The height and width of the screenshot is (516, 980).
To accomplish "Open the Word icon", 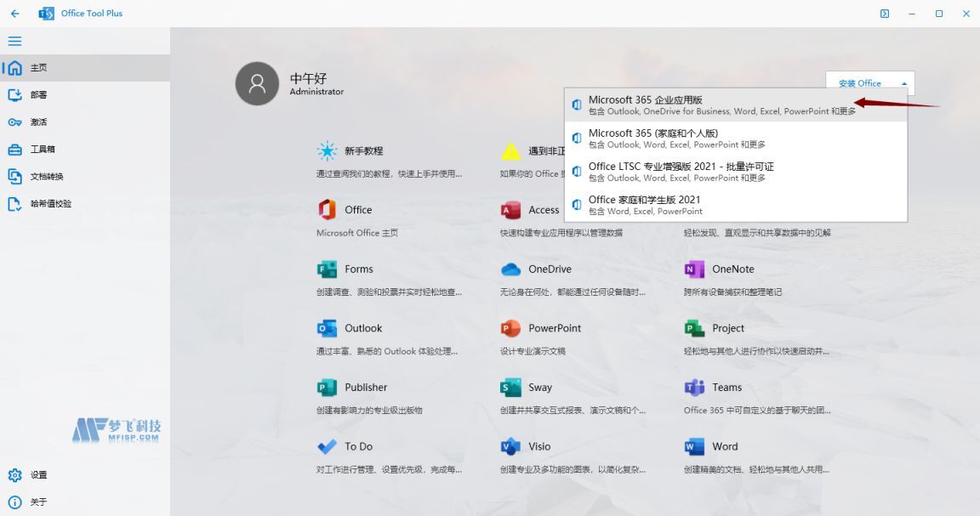I will (x=693, y=445).
